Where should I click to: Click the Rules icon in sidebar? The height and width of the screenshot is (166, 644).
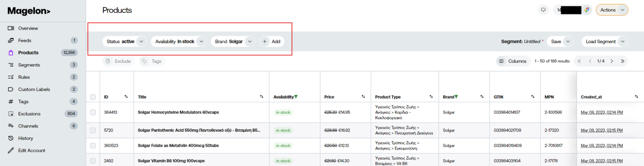point(11,77)
